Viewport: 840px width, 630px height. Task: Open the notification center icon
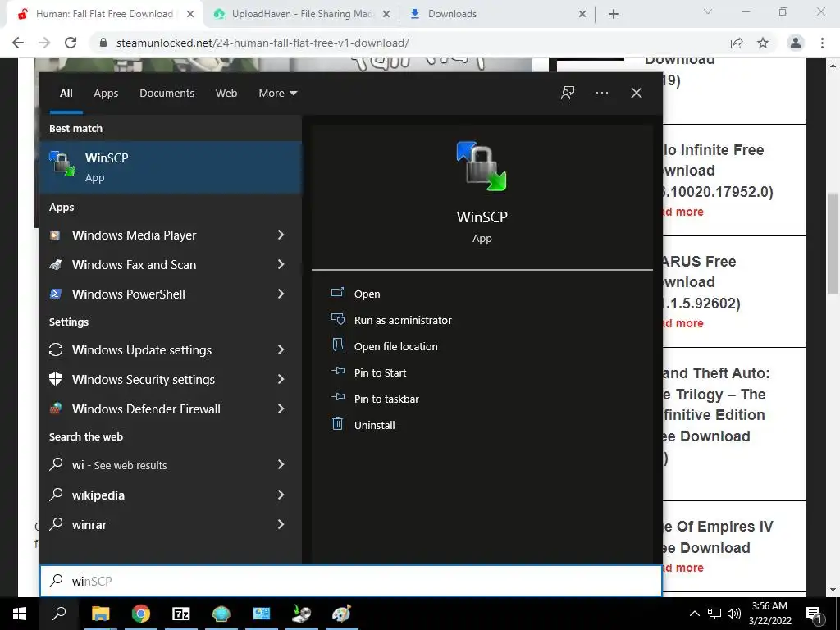click(815, 614)
